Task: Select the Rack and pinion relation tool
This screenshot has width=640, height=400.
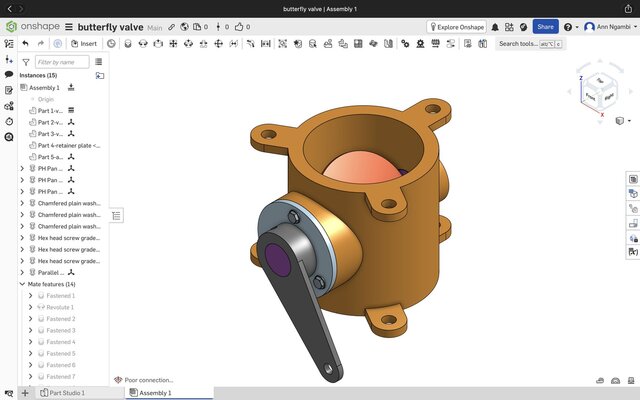Action: point(420,44)
